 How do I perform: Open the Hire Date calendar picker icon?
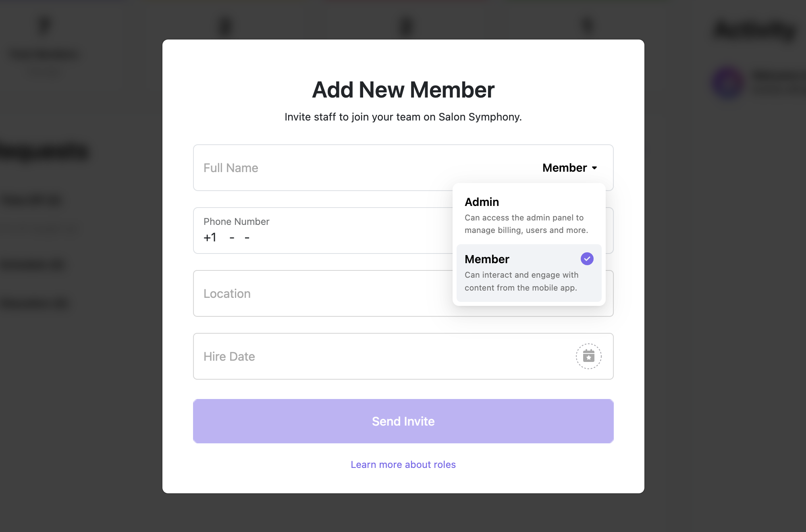588,356
